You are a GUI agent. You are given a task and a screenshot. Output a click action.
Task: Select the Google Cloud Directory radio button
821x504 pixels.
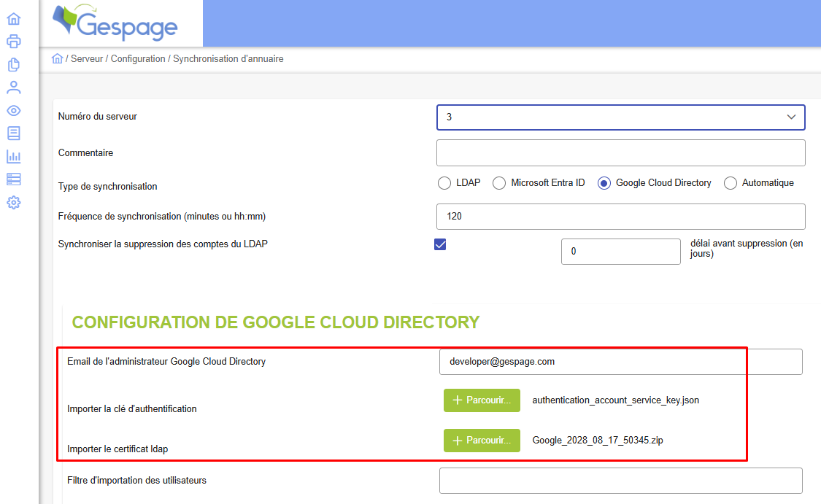pos(604,183)
